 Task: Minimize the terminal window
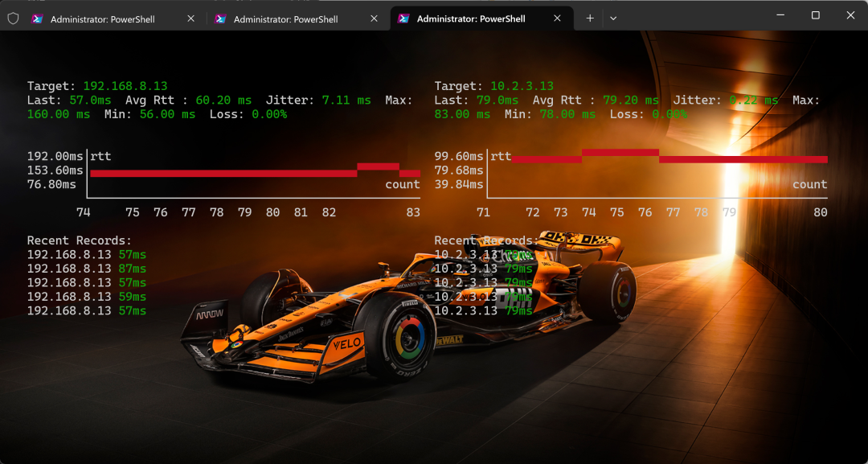[780, 15]
